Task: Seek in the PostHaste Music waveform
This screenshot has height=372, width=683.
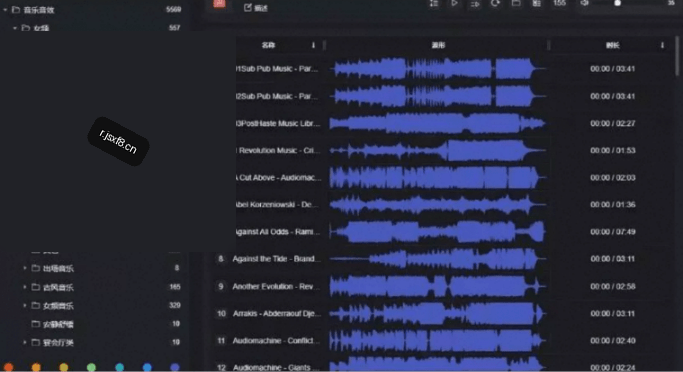Action: [437, 124]
